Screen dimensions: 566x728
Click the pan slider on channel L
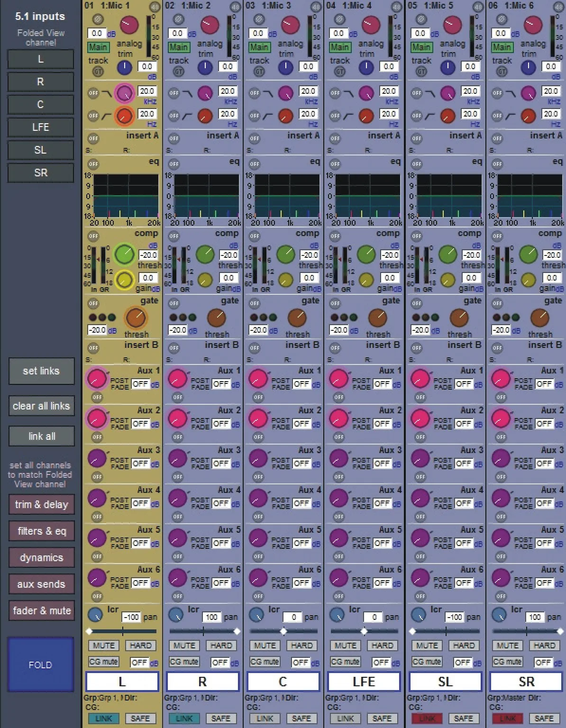(122, 631)
